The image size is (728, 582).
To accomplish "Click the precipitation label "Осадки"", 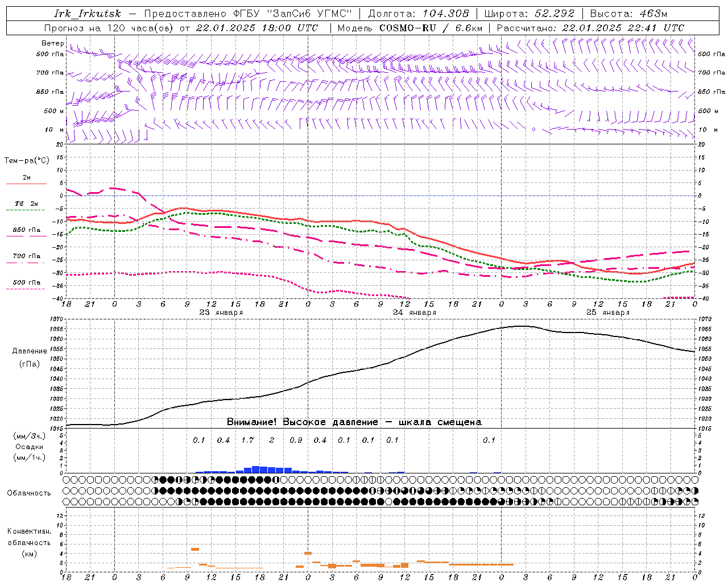I will 30,447.
